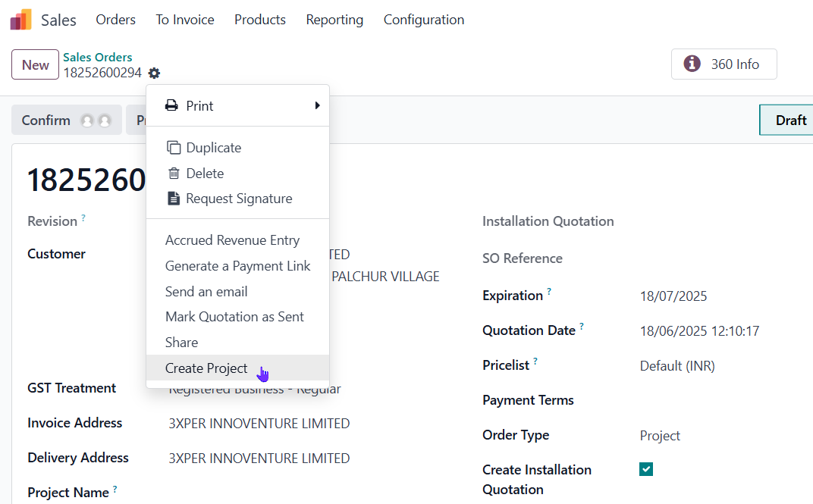This screenshot has height=504, width=813.
Task: Click the Revision help question mark
Action: click(83, 217)
